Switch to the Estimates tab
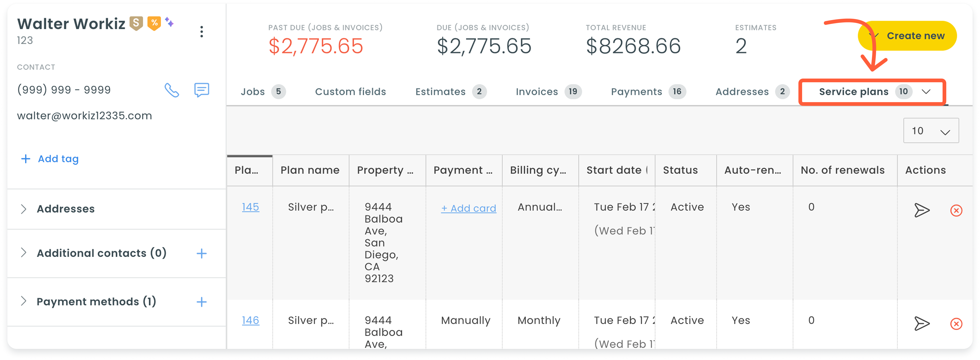 coord(450,92)
